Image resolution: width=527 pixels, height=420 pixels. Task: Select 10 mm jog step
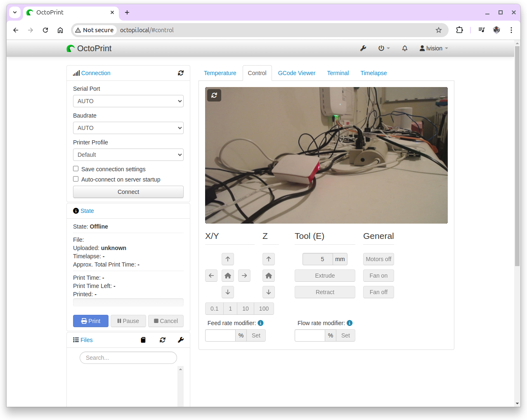tap(246, 309)
